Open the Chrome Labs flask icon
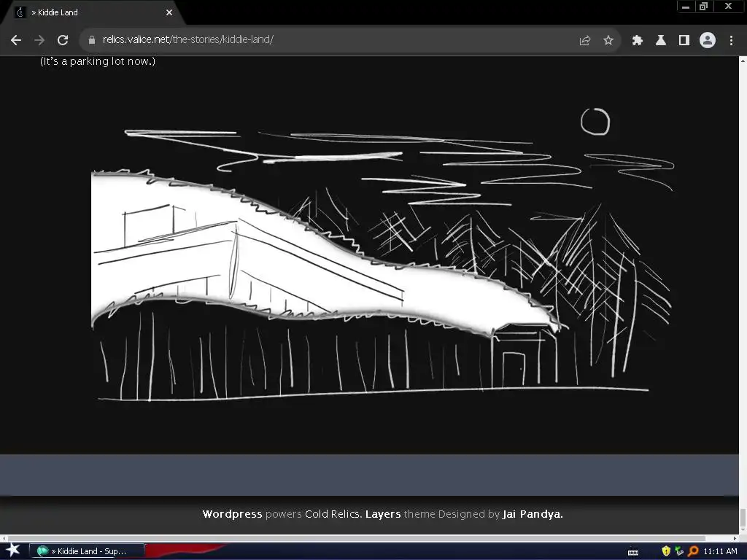 coord(661,41)
